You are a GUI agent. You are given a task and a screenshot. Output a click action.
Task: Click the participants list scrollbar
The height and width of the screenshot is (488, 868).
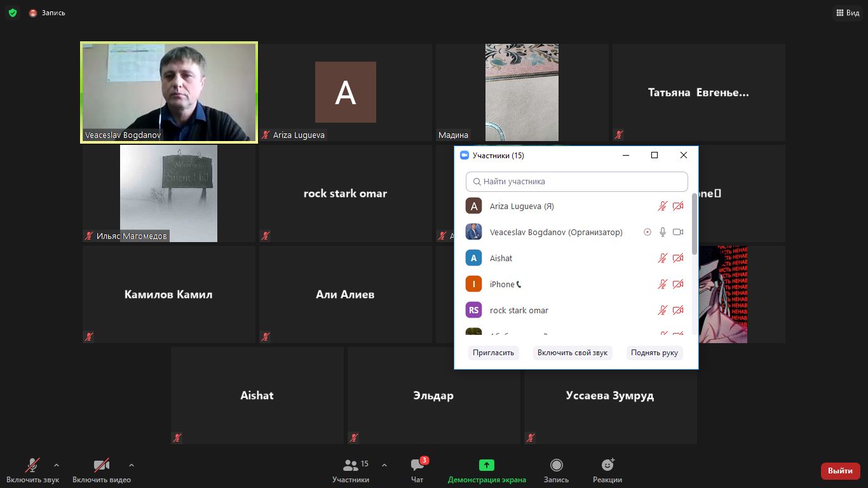[x=694, y=224]
